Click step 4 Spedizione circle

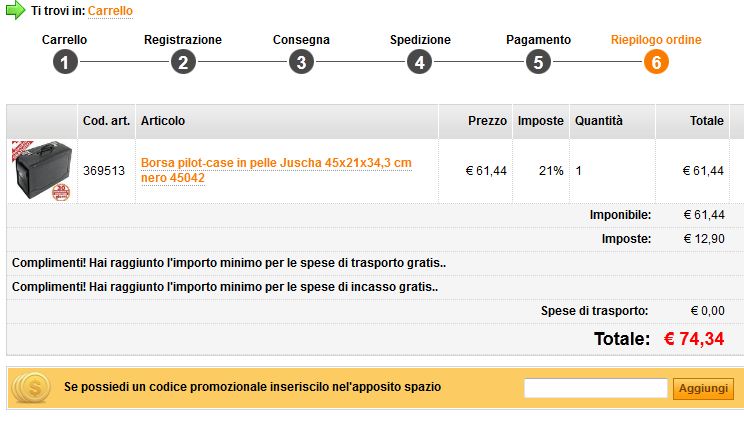(420, 62)
